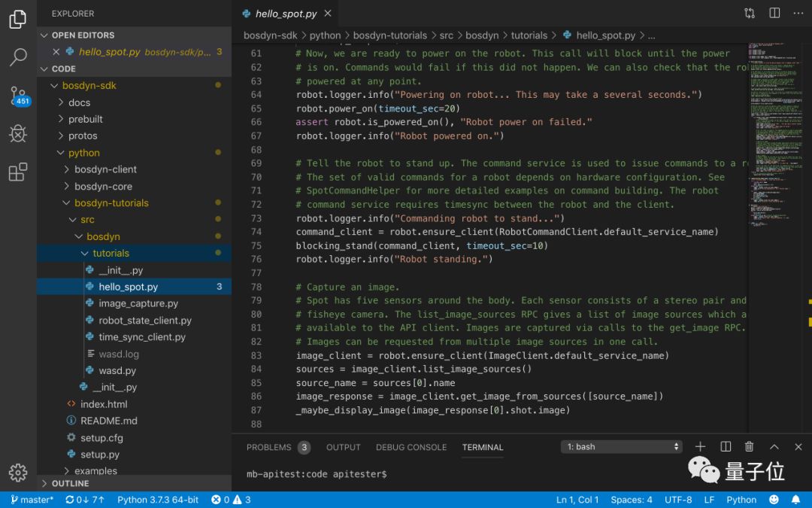Image resolution: width=812 pixels, height=508 pixels.
Task: Switch to the PROBLEMS tab
Action: 269,447
